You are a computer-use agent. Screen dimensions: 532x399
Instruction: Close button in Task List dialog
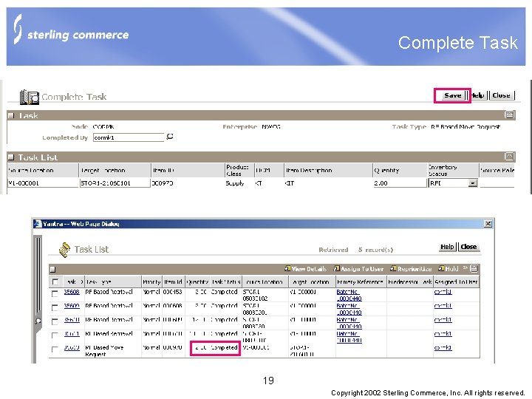click(x=468, y=247)
